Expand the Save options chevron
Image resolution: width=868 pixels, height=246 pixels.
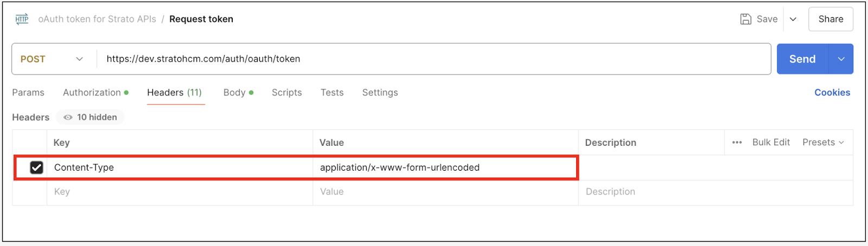point(793,20)
